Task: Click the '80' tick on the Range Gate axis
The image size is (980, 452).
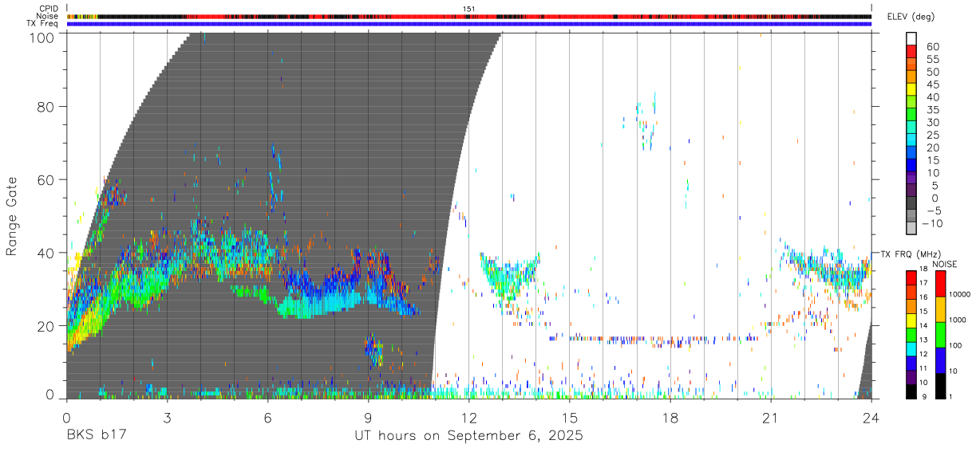Action: click(x=46, y=106)
